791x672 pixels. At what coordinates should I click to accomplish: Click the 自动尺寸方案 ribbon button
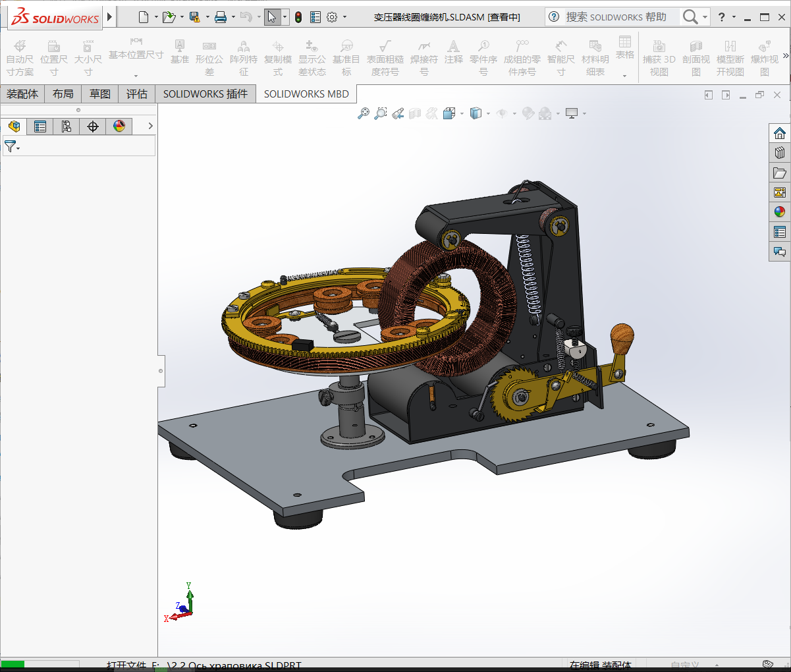click(x=20, y=58)
